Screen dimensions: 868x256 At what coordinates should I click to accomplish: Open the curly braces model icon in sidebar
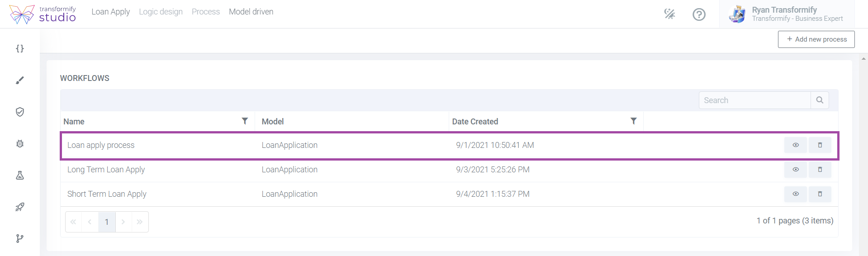20,48
